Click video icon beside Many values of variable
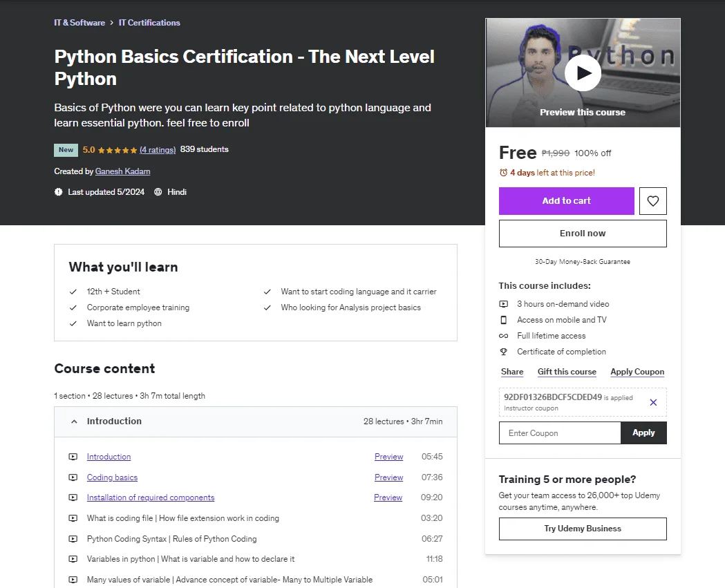 coord(73,579)
